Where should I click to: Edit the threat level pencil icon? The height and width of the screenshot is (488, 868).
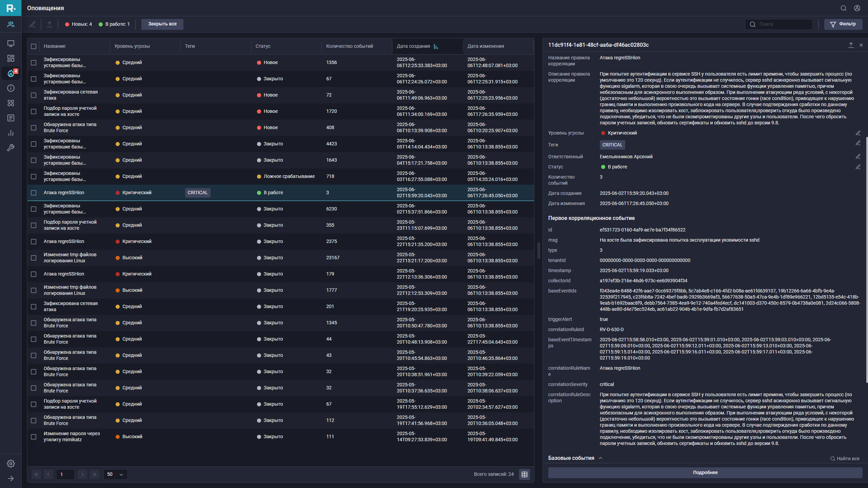click(x=858, y=133)
